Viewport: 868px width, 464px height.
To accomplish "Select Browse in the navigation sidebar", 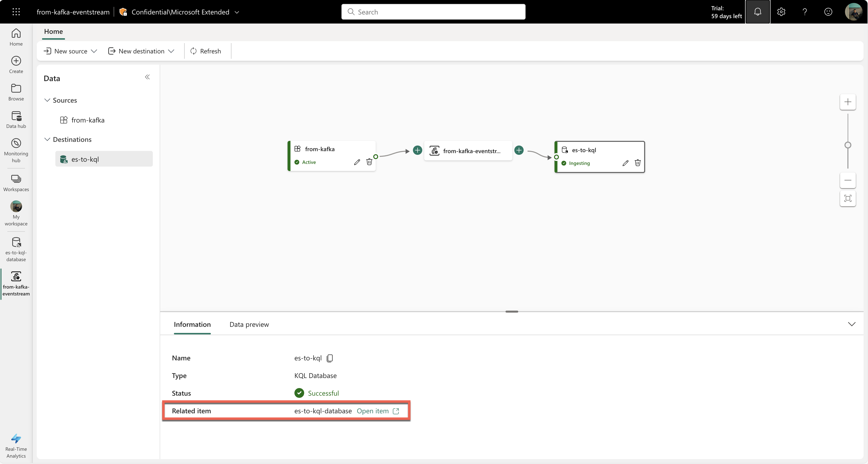I will 16,92.
